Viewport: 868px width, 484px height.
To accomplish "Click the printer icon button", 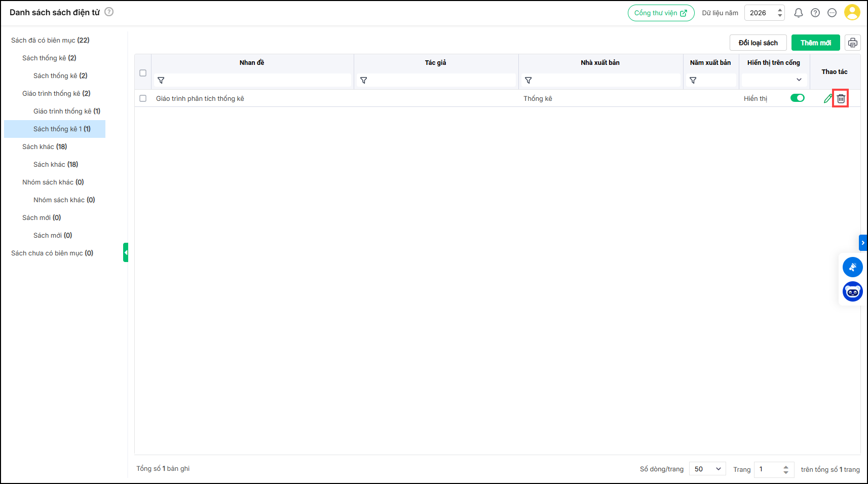I will click(852, 43).
